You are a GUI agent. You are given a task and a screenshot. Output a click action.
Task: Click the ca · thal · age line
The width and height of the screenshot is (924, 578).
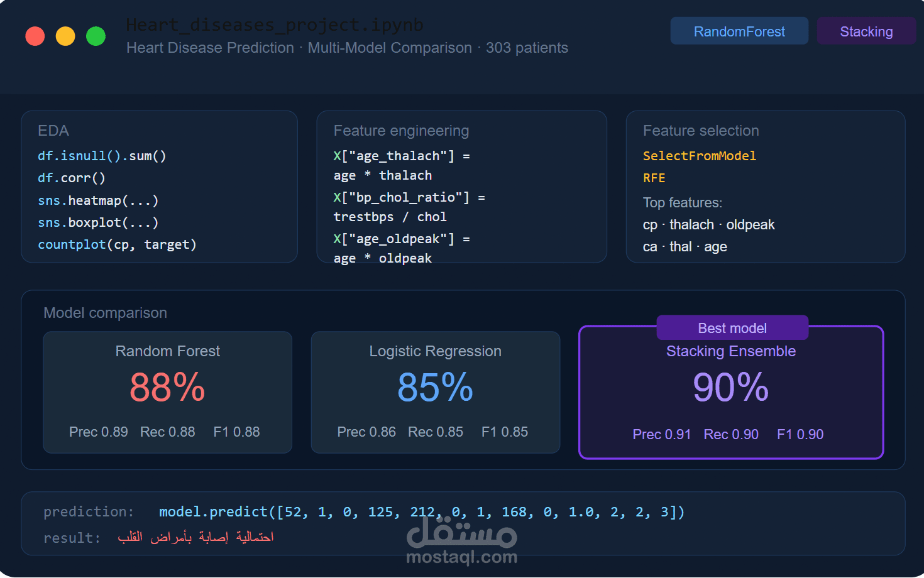coord(685,247)
